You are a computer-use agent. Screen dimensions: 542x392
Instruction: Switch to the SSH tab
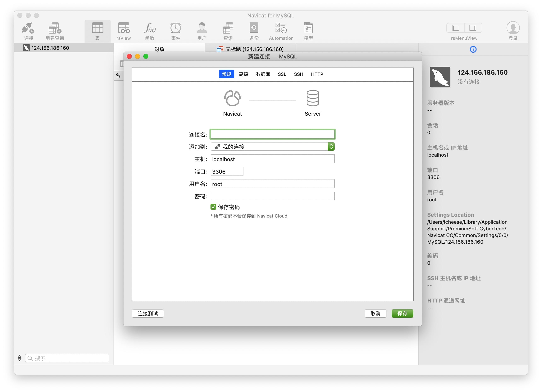(298, 74)
